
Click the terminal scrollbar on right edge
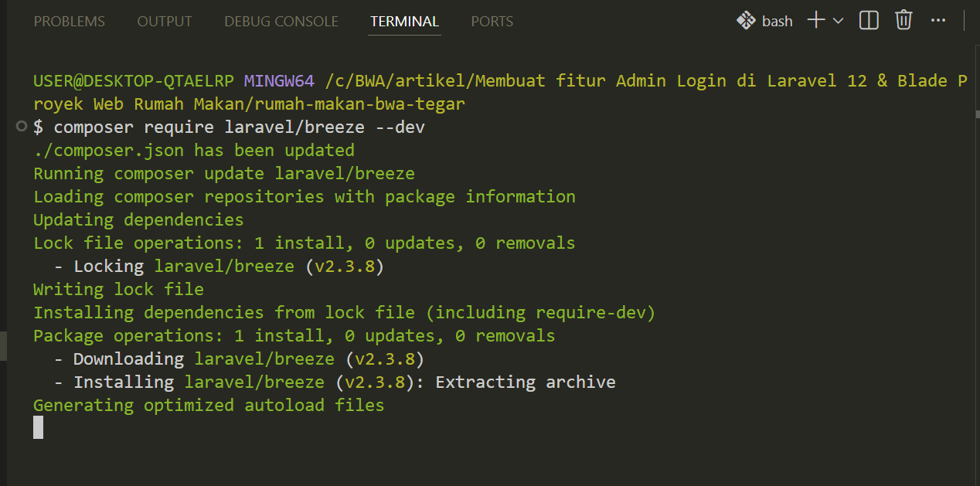(976, 114)
